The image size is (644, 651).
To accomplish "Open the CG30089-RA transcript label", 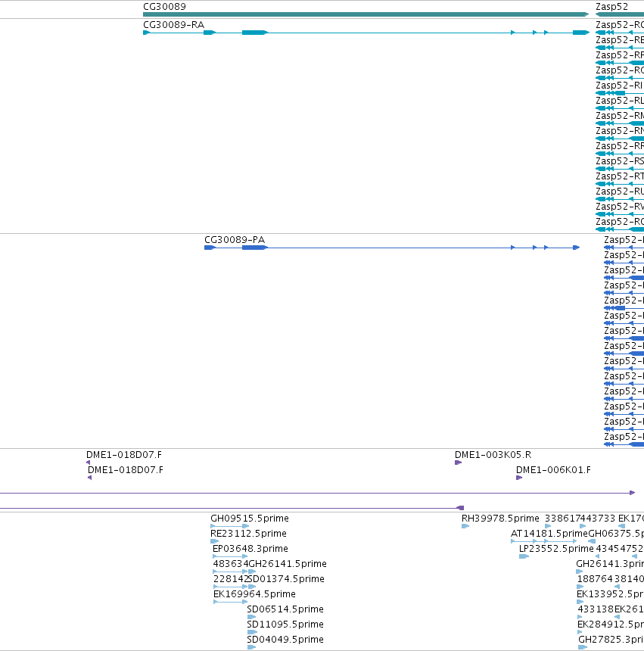I will click(x=173, y=25).
